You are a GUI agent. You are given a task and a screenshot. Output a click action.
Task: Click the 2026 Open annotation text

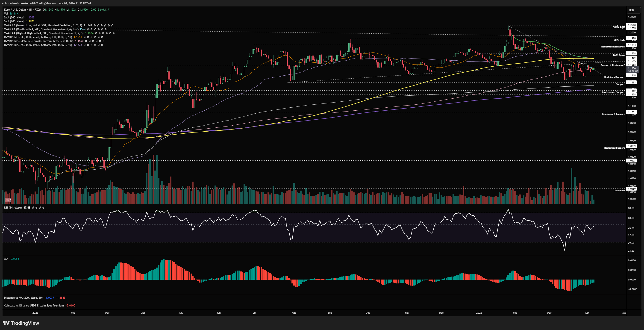pyautogui.click(x=618, y=55)
